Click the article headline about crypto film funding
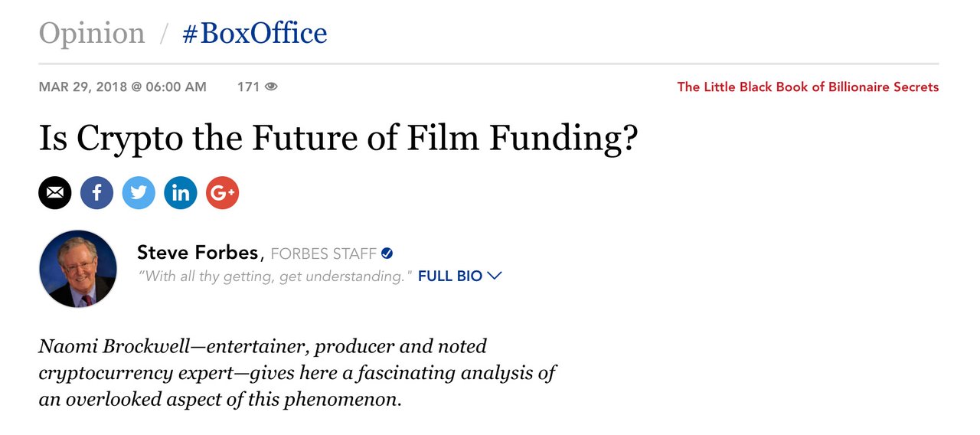980x435 pixels. [338, 139]
